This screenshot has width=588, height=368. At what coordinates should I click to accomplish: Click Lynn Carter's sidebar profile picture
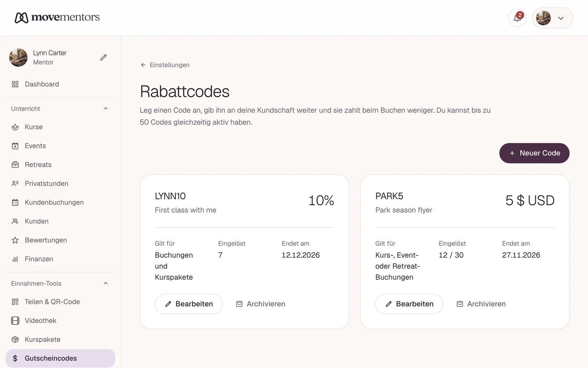(18, 57)
